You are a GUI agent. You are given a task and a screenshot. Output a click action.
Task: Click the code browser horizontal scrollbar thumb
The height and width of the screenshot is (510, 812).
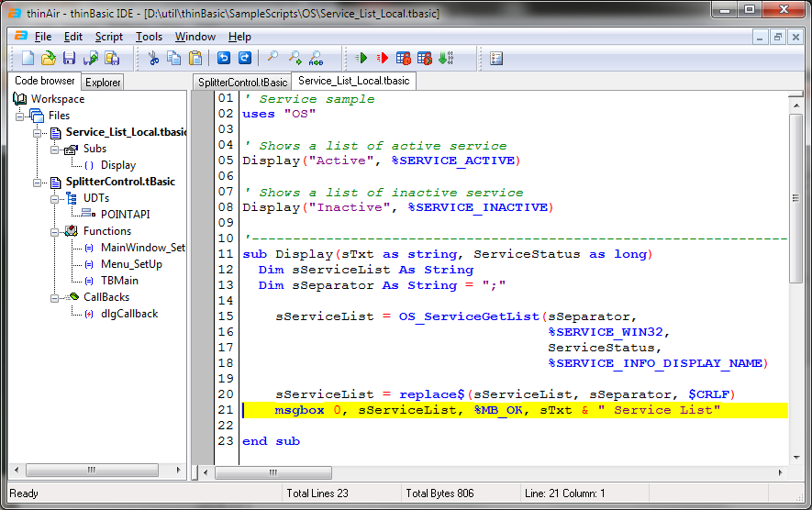click(x=92, y=471)
